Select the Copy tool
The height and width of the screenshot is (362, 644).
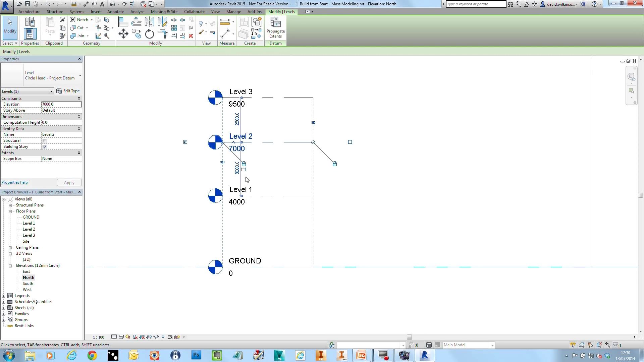(136, 34)
